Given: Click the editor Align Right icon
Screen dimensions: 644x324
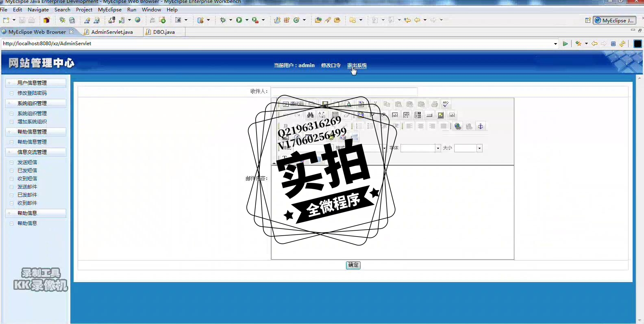Looking at the screenshot, I should [x=432, y=126].
